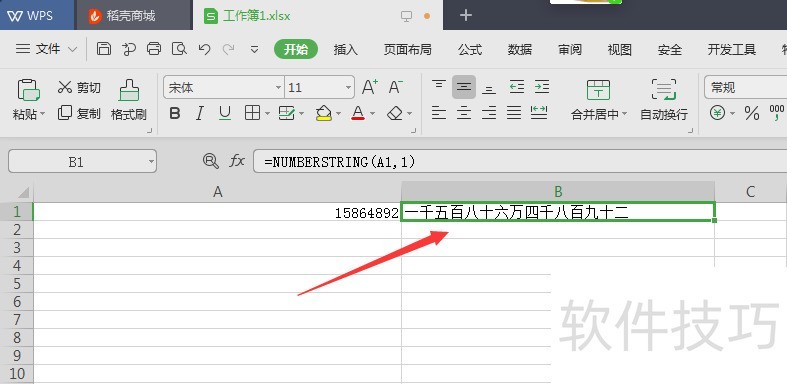Click the fill color bucket
787x384 pixels.
coord(324,113)
